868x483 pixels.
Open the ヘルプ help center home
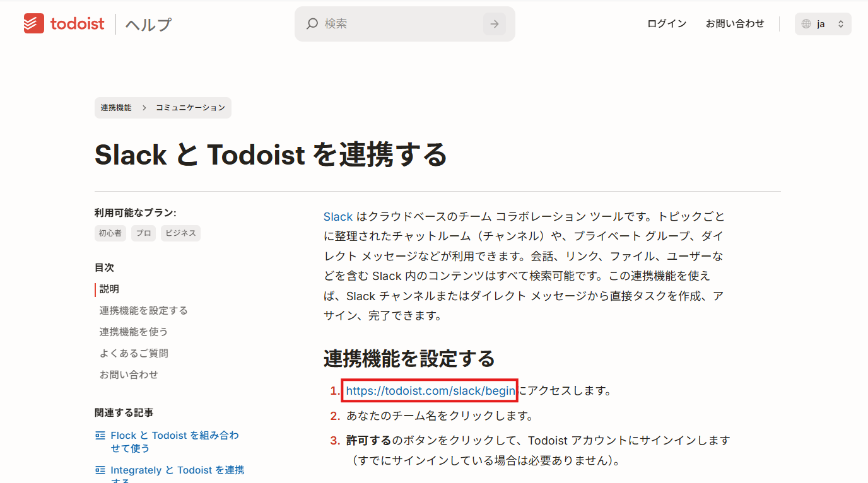148,25
